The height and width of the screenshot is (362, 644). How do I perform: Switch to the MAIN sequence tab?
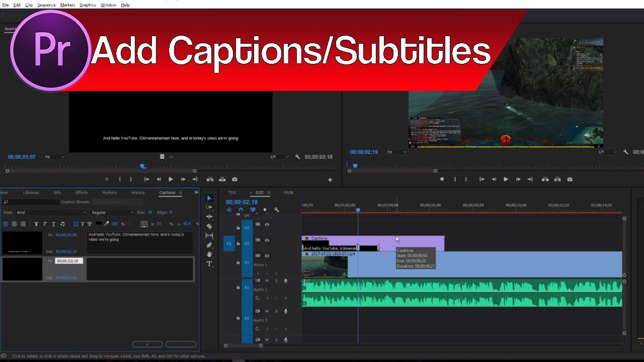tap(288, 193)
